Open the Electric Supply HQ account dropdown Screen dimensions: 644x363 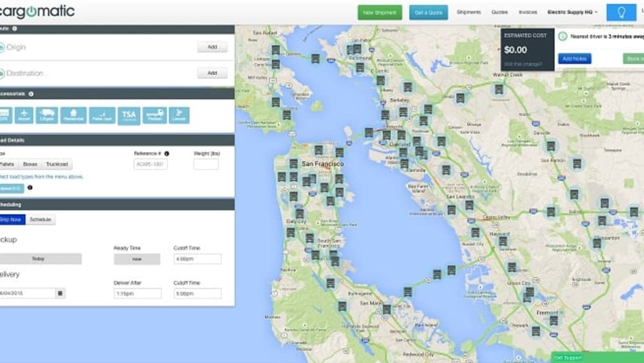pyautogui.click(x=572, y=12)
